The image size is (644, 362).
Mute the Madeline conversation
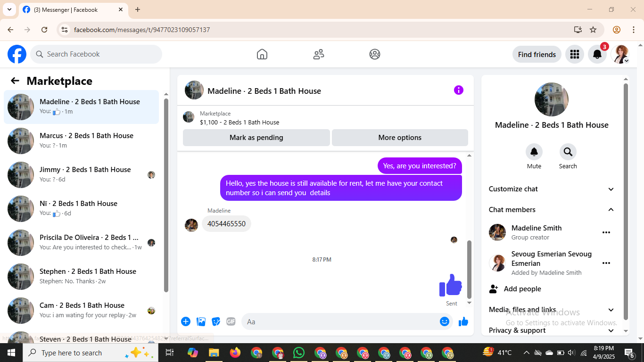534,152
